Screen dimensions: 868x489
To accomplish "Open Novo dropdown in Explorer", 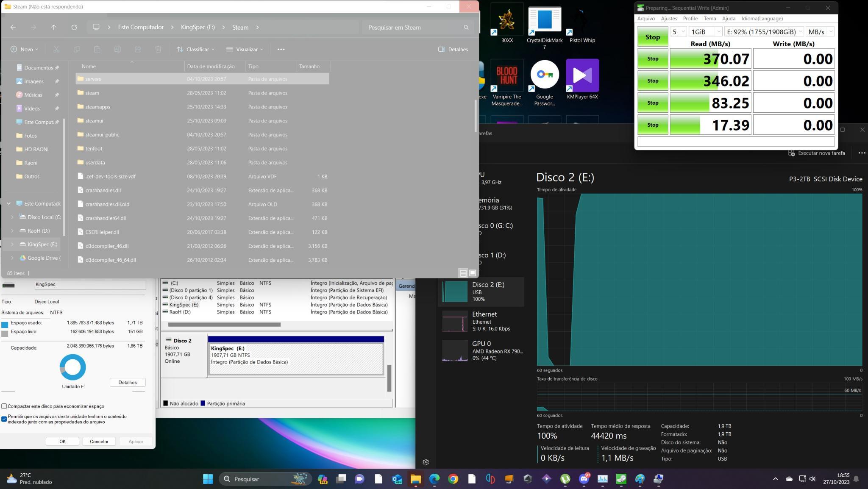I will 24,49.
